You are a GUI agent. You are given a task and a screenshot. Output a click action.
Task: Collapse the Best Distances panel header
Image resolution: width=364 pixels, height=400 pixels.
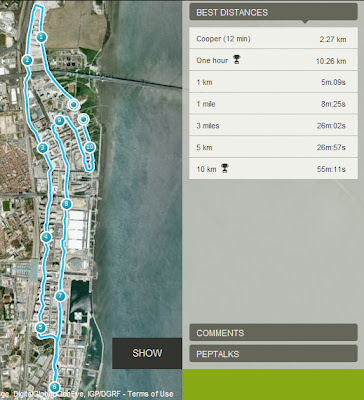click(x=273, y=12)
